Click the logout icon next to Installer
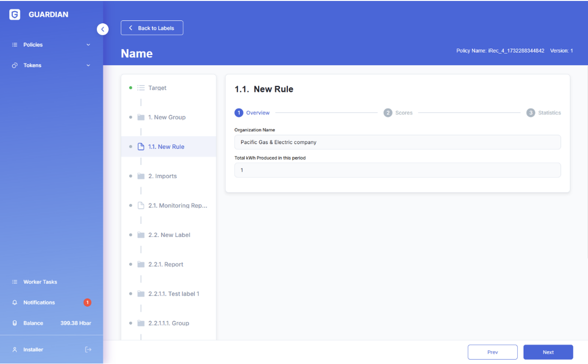The height and width of the screenshot is (364, 588). 88,350
